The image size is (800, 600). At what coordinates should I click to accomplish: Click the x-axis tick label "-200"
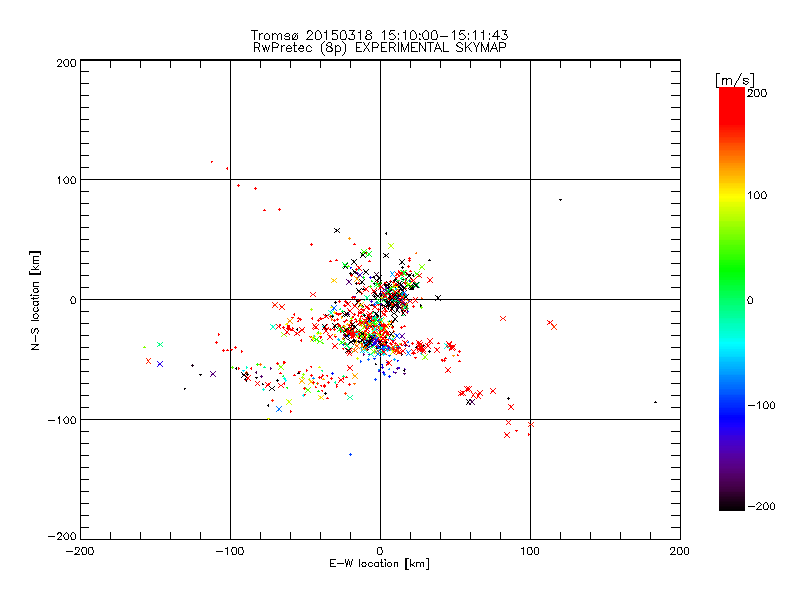[80, 551]
